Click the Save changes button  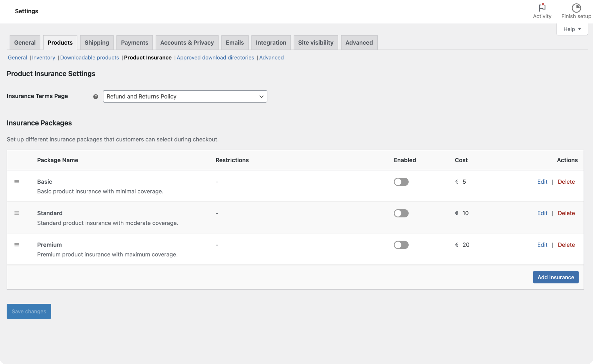[x=29, y=311]
